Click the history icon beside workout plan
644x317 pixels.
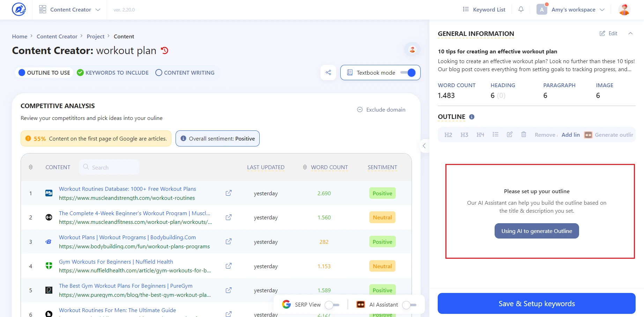pos(165,51)
